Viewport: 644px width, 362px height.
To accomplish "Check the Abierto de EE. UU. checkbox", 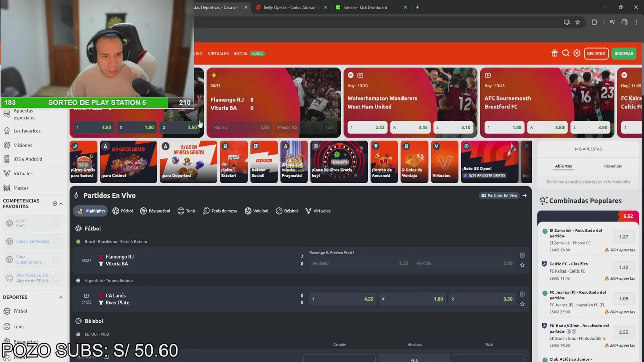I will (56, 278).
